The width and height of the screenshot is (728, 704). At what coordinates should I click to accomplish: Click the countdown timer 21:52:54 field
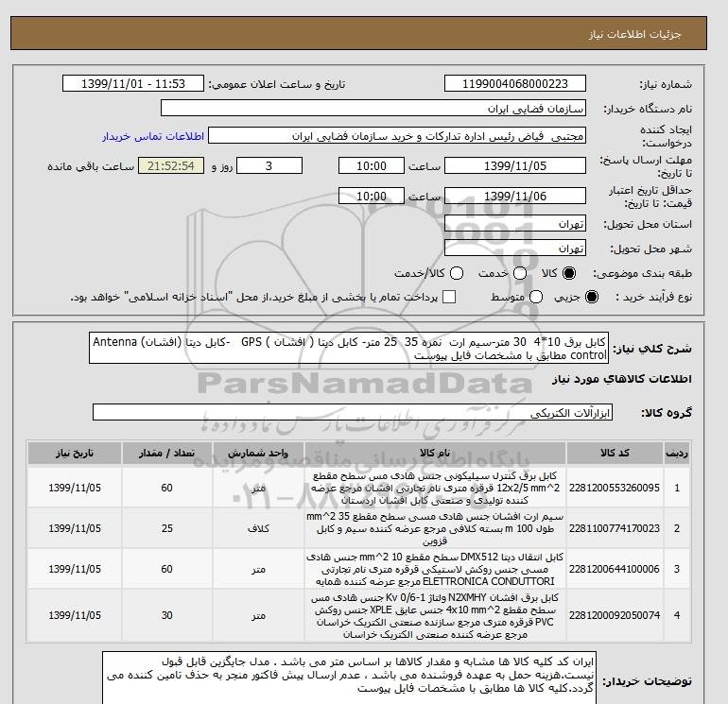(x=171, y=165)
